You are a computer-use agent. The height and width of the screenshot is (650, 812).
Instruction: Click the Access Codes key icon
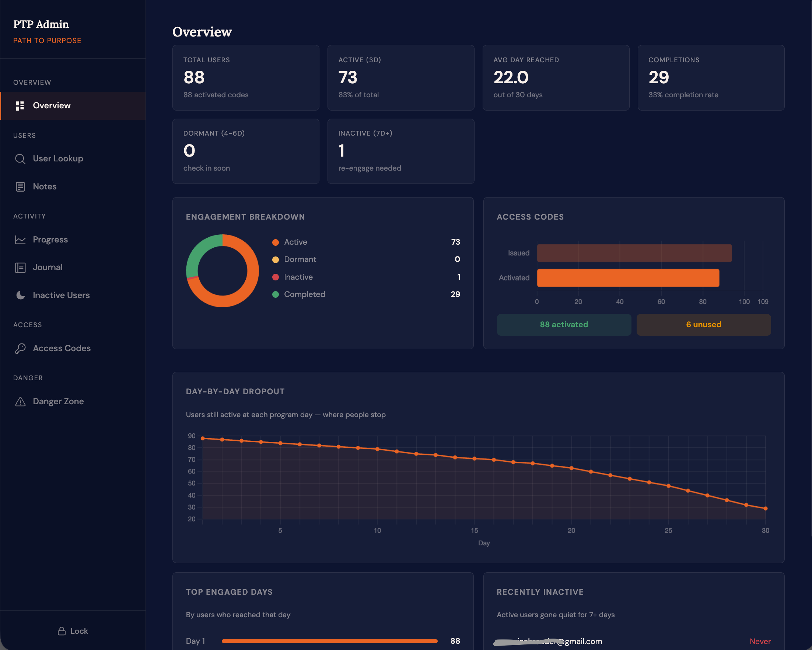(x=20, y=349)
